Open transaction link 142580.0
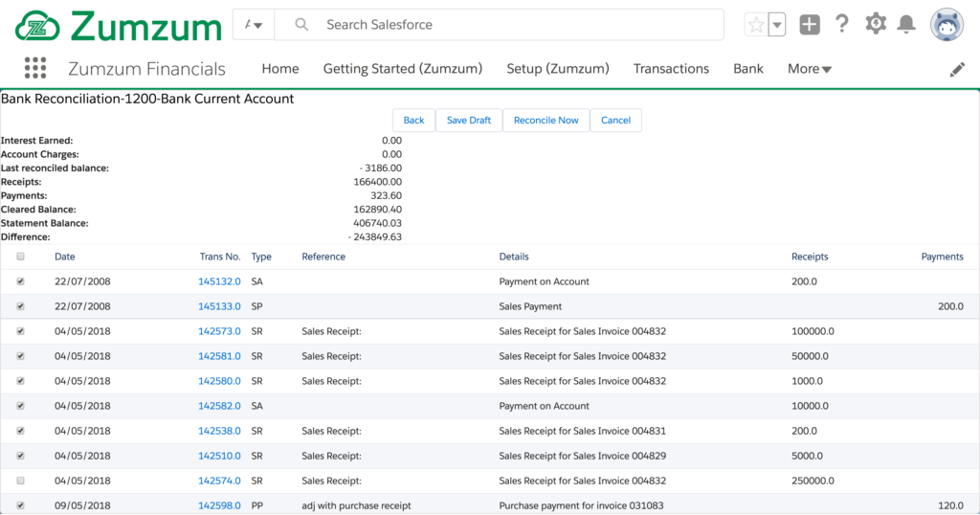 point(219,381)
